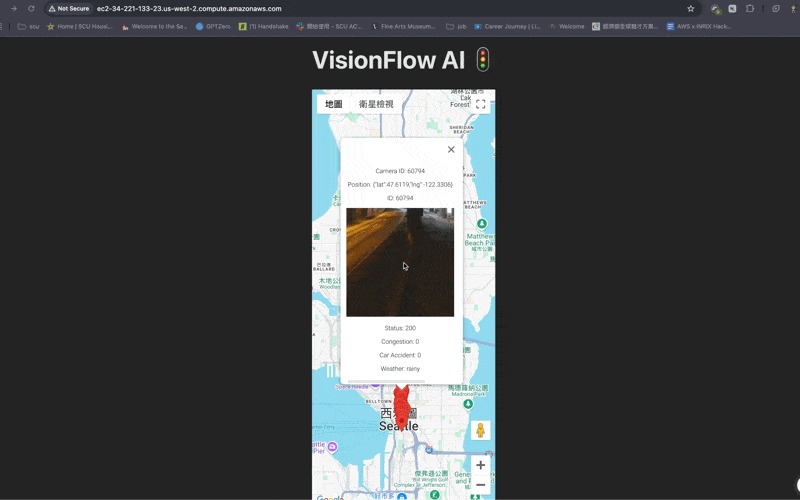Zoom in the map with plus button
Viewport: 800px width, 500px height.
(480, 465)
